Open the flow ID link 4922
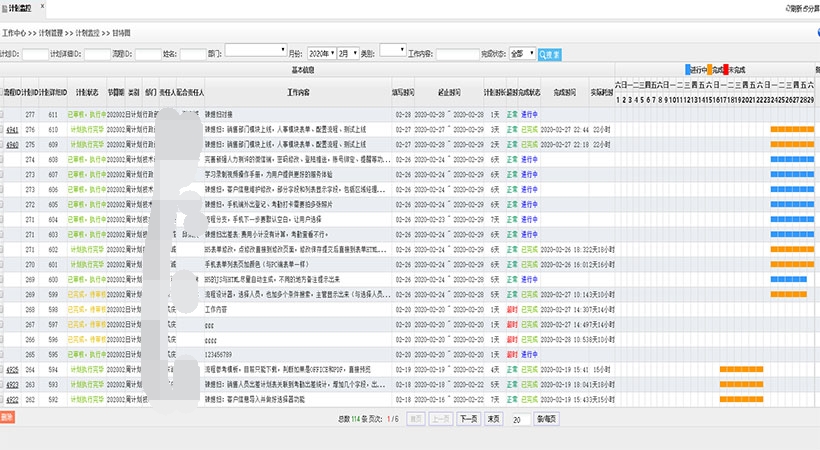The width and height of the screenshot is (820, 450). coord(12,400)
